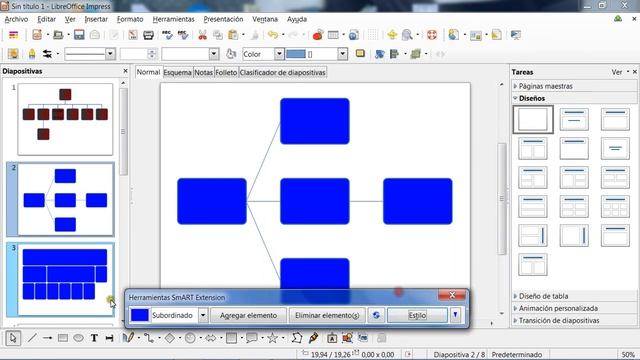Click the Agregar elemento button
Viewport: 640px width, 360px height.
pyautogui.click(x=248, y=315)
